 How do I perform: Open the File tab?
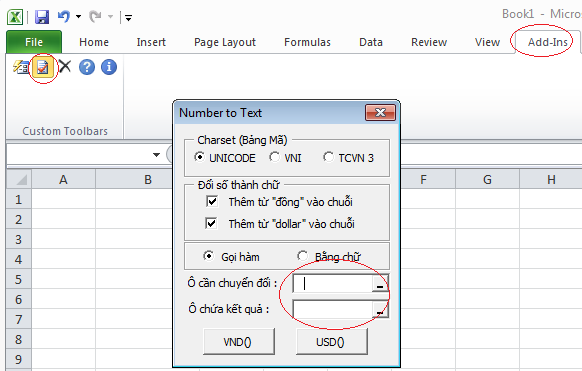(x=34, y=42)
